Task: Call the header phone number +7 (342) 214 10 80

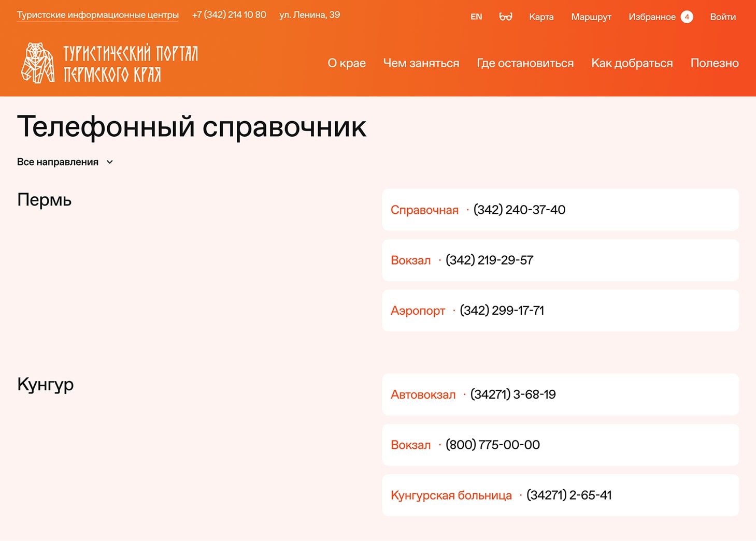Action: [x=229, y=15]
